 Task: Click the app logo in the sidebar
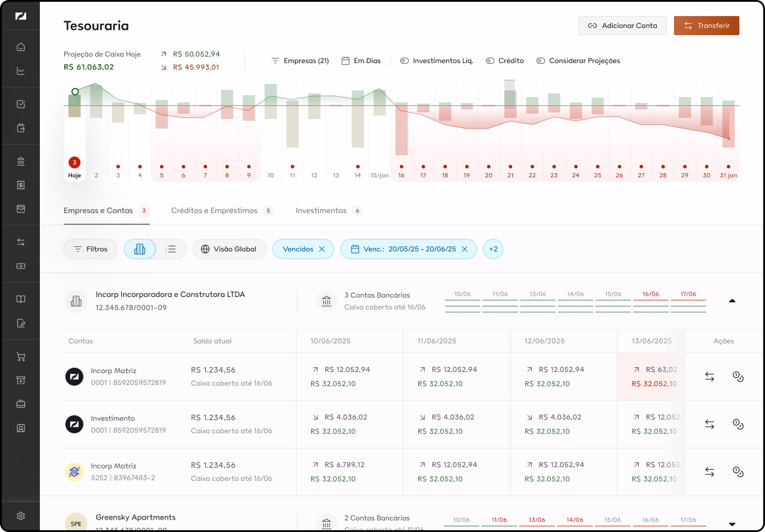pos(21,16)
